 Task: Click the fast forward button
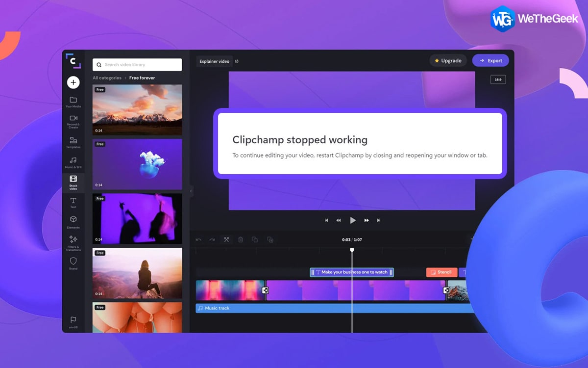(367, 220)
